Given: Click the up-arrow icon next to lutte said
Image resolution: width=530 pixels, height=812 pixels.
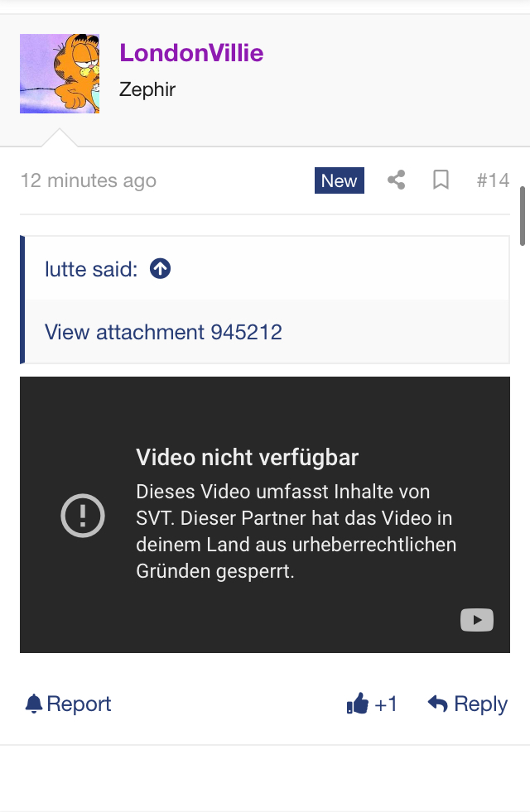Looking at the screenshot, I should click(160, 269).
